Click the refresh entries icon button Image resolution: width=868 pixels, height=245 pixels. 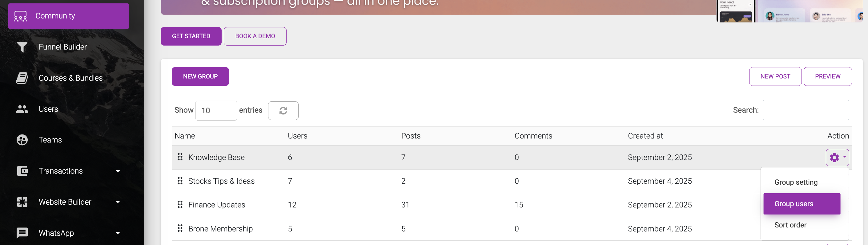pyautogui.click(x=283, y=110)
